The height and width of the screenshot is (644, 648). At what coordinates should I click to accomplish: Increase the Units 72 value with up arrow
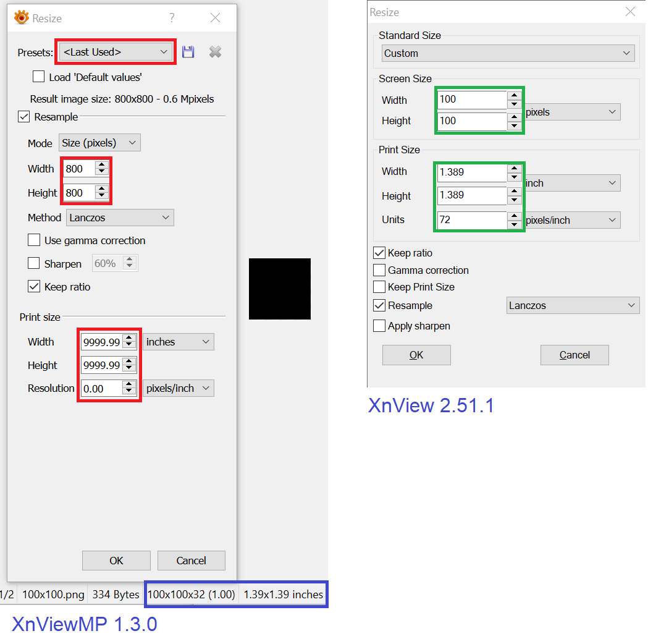point(514,215)
